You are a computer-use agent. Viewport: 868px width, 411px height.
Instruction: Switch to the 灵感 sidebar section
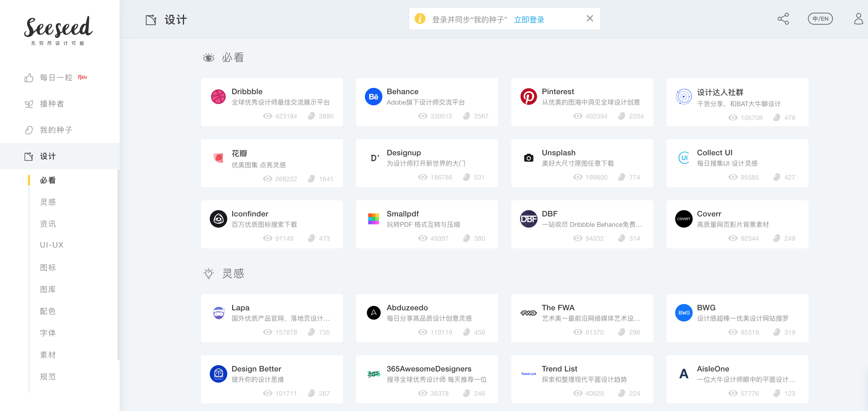coord(48,202)
